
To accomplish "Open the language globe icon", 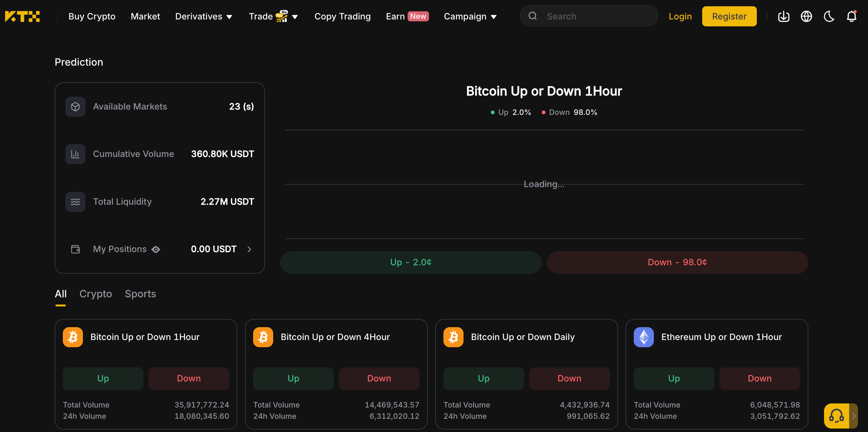I will click(x=806, y=16).
